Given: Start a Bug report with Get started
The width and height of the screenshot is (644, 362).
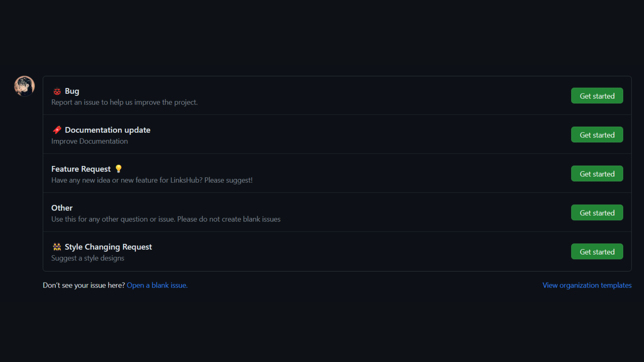Looking at the screenshot, I should pos(597,96).
